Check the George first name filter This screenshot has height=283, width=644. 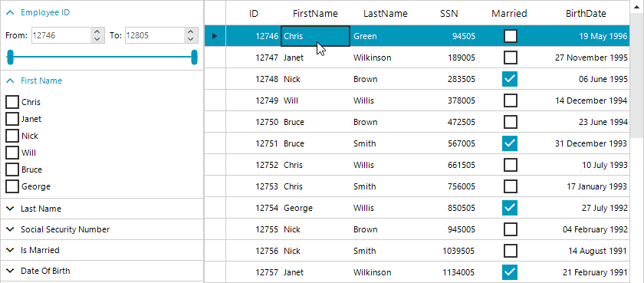pos(12,186)
